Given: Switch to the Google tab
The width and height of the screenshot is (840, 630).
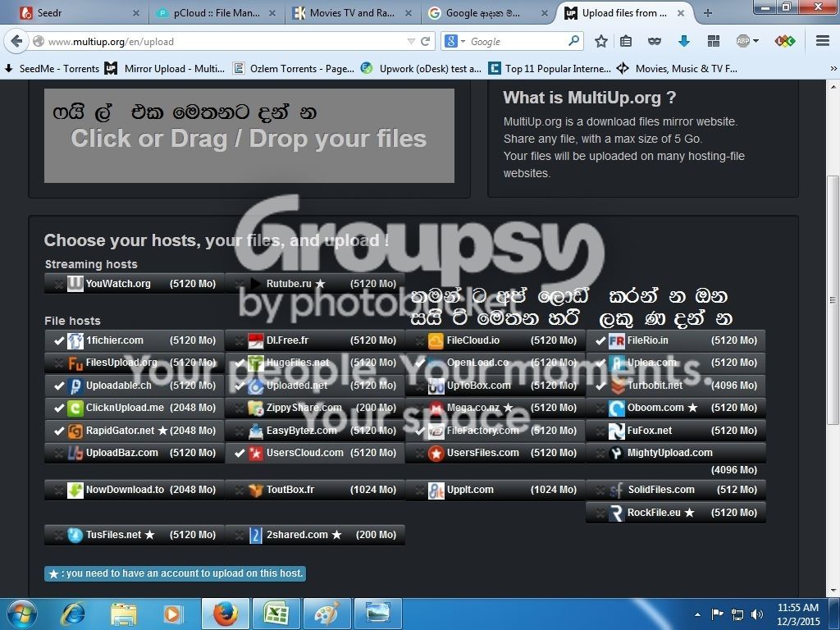Looking at the screenshot, I should pos(489,13).
